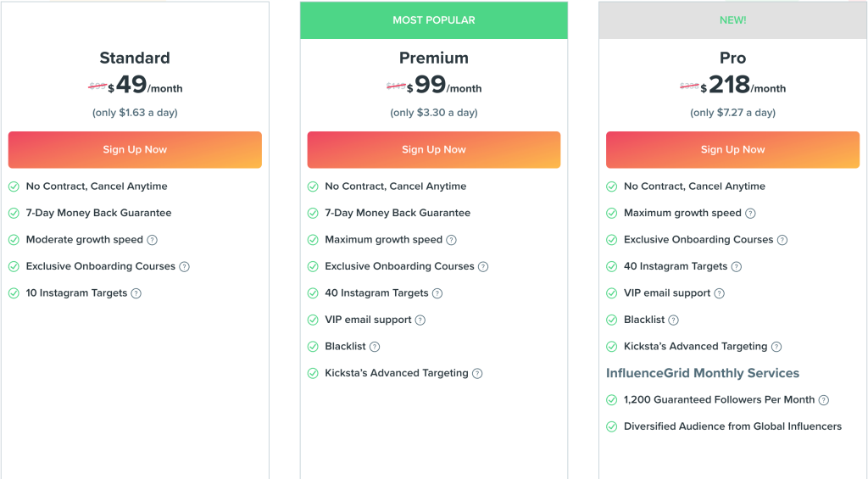The image size is (868, 479).
Task: Open help icon for Premium Kicksta's Advanced Targeting
Action: coord(477,373)
